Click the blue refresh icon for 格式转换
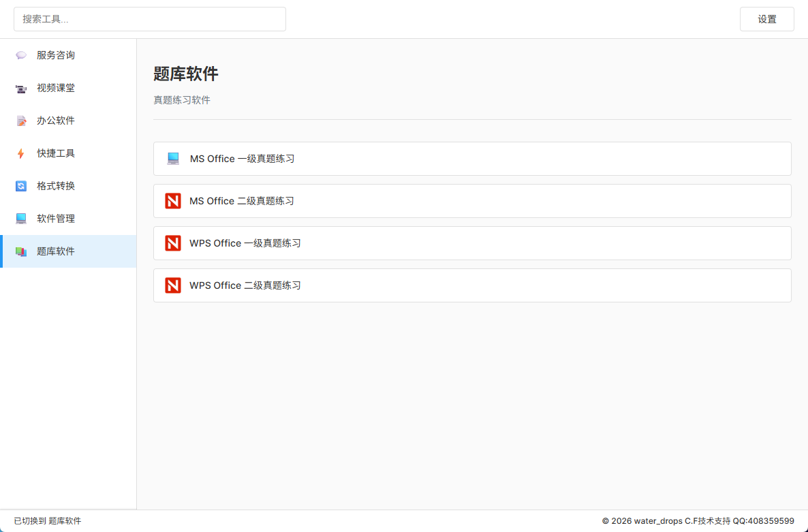 (21, 186)
